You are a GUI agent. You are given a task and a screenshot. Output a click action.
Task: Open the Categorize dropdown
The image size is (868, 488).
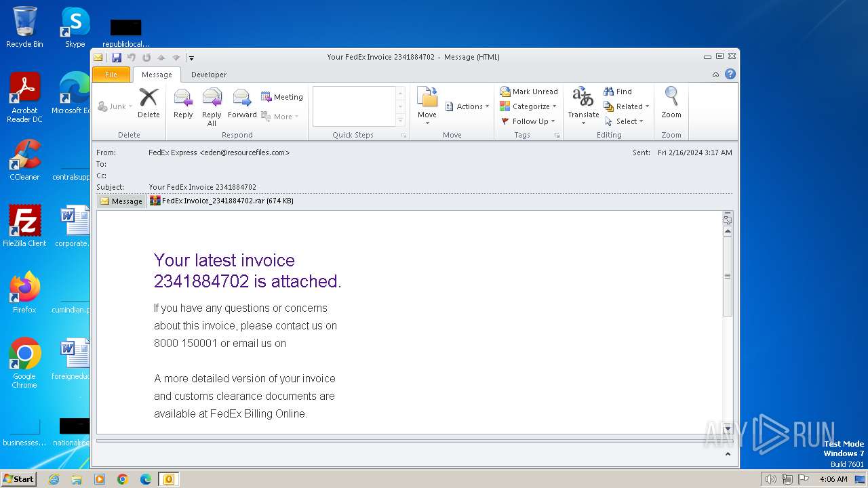(x=528, y=106)
